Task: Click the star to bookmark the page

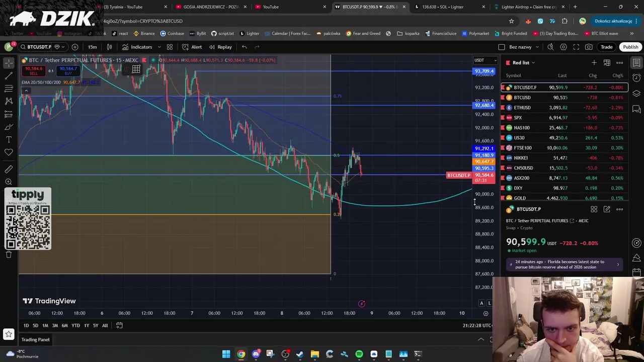Action: point(511,21)
